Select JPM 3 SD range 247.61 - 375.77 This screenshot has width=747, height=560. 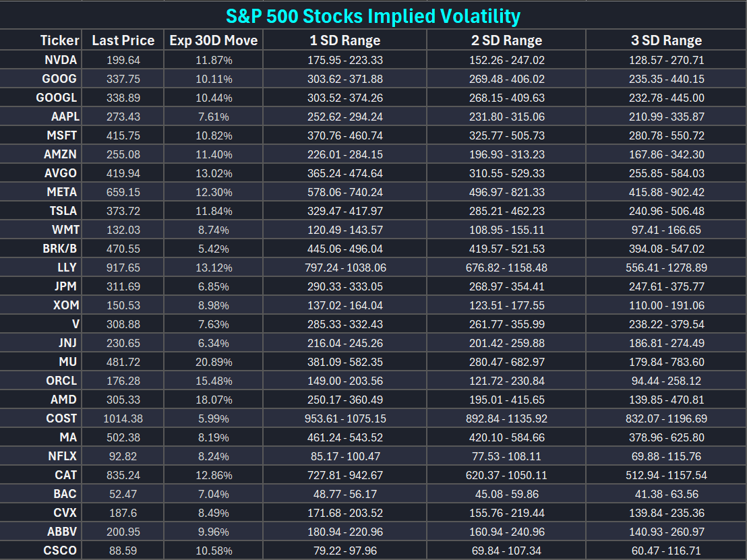pyautogui.click(x=666, y=286)
